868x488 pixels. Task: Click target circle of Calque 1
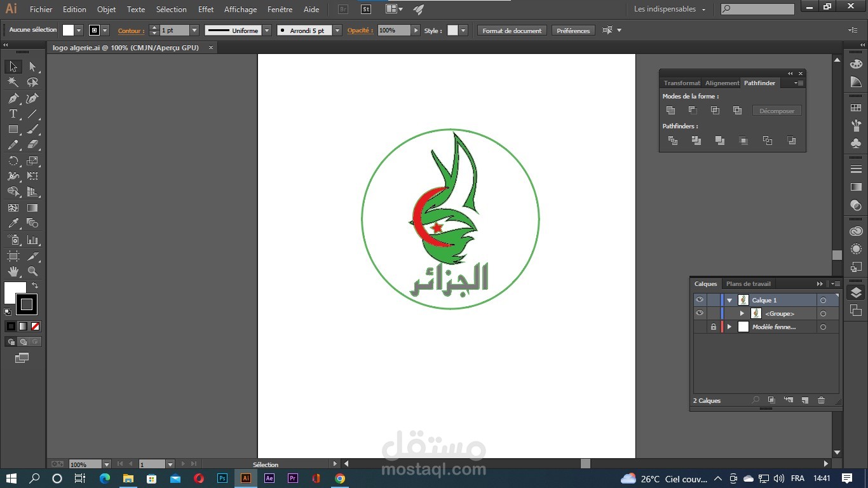(x=823, y=300)
